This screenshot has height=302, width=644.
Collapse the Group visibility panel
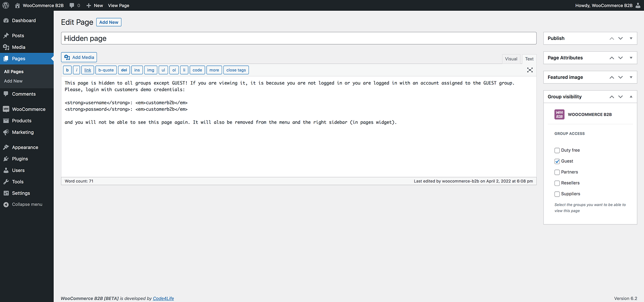(631, 97)
